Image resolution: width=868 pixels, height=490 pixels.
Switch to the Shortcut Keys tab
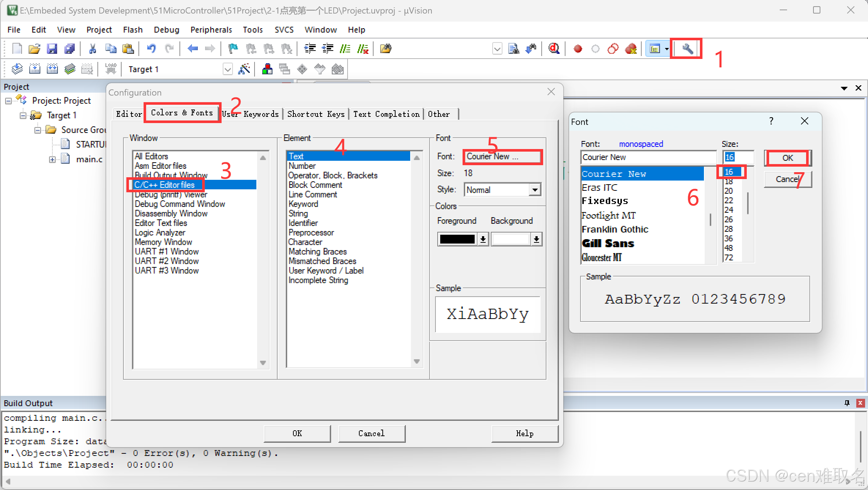coord(316,114)
